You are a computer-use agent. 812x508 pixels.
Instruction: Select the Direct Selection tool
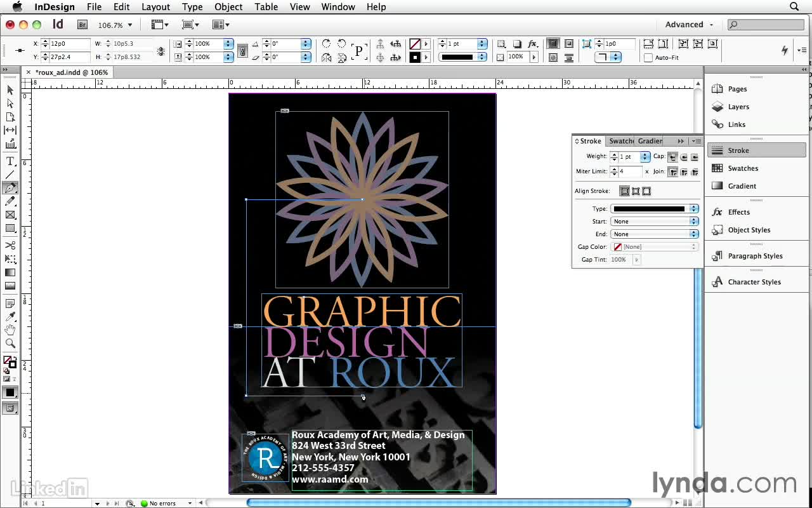(x=10, y=104)
